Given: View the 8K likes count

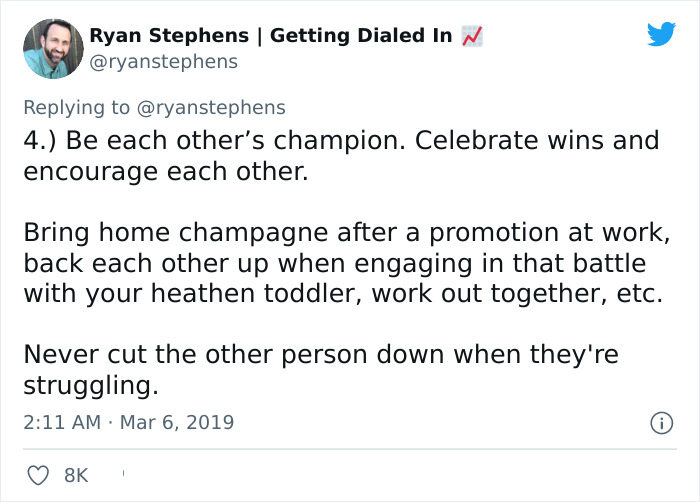Looking at the screenshot, I should tap(76, 477).
